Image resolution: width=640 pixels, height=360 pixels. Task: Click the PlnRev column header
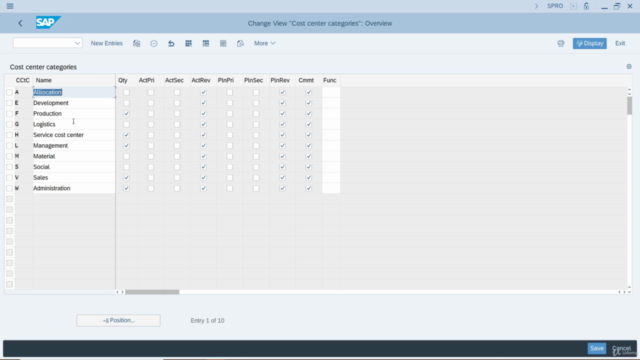282,80
